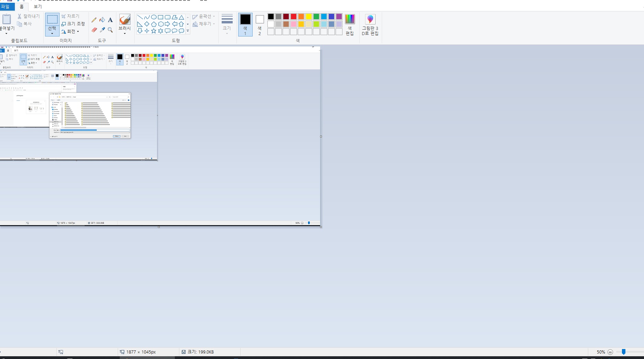Pick the green color swatch

316,17
